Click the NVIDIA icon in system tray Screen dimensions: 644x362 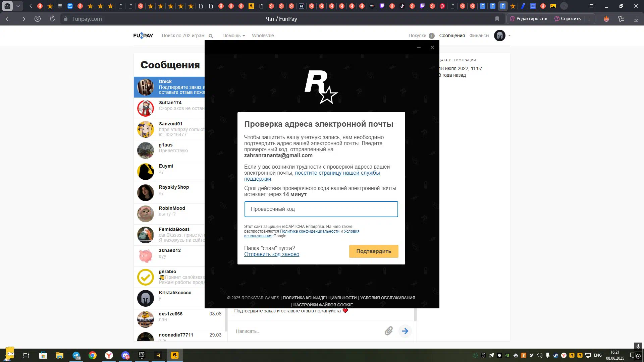pyautogui.click(x=507, y=355)
